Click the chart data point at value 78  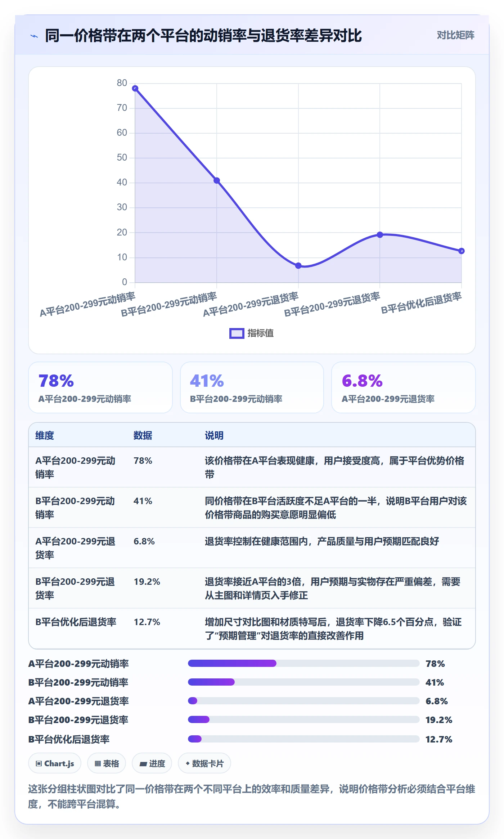(x=135, y=89)
